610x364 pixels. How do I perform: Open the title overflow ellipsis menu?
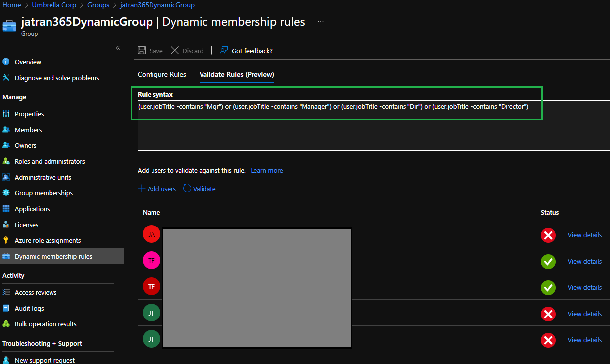click(x=320, y=22)
